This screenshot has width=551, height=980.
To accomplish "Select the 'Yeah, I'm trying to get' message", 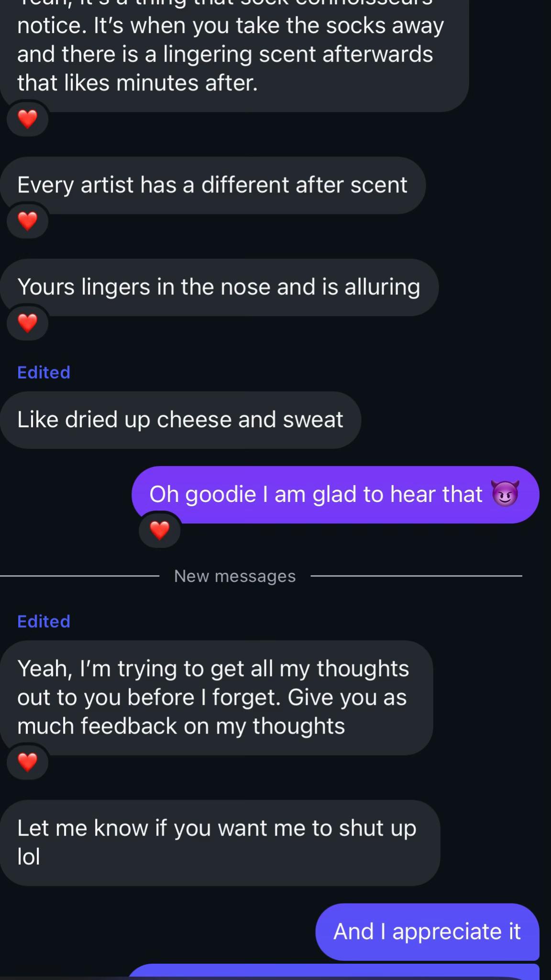I will [x=216, y=698].
